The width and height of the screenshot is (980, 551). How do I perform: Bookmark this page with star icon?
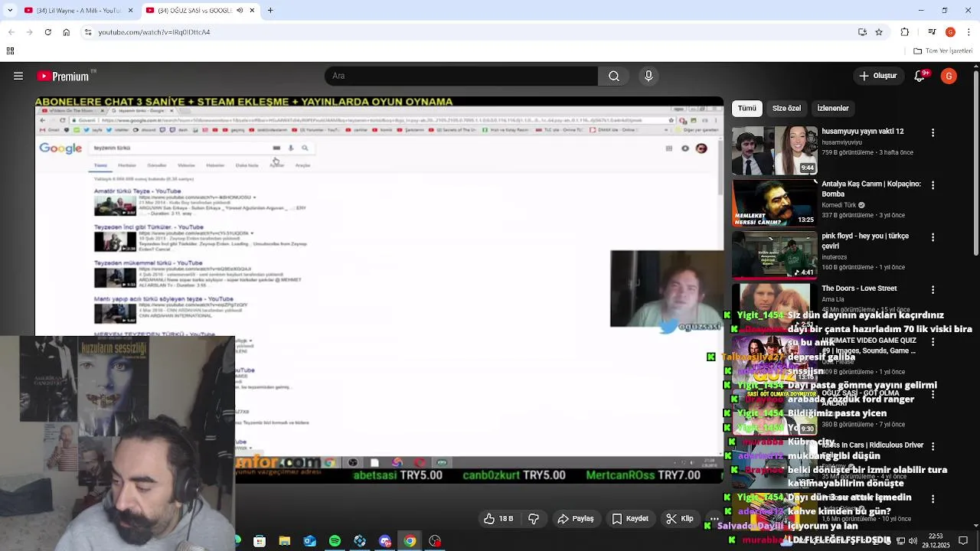pos(879,32)
